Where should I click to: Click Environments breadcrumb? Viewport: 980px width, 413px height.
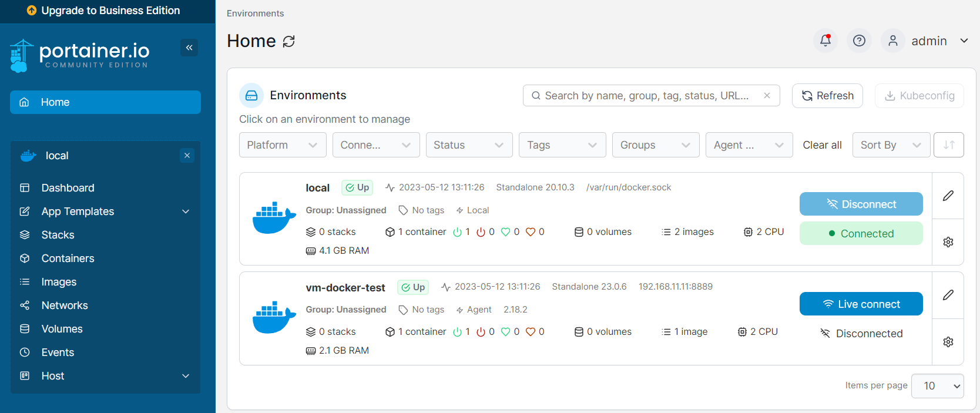255,13
